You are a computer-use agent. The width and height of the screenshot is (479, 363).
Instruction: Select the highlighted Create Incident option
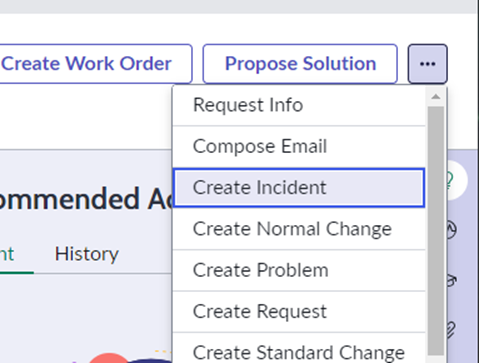299,188
